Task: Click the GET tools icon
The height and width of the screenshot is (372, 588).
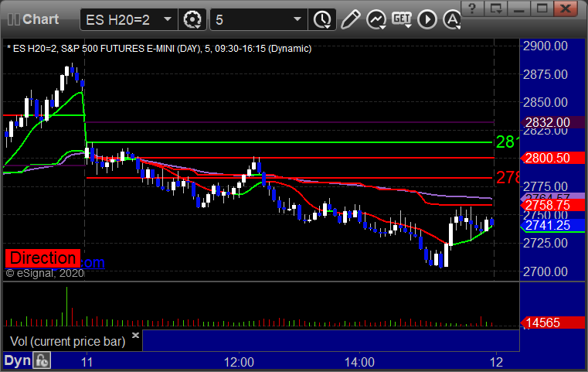Action: coord(401,18)
